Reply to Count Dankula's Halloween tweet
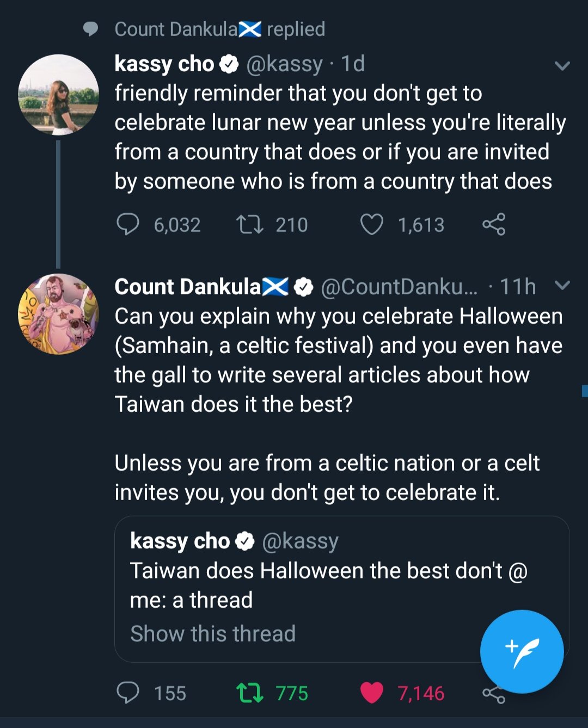588x728 pixels. click(x=128, y=693)
